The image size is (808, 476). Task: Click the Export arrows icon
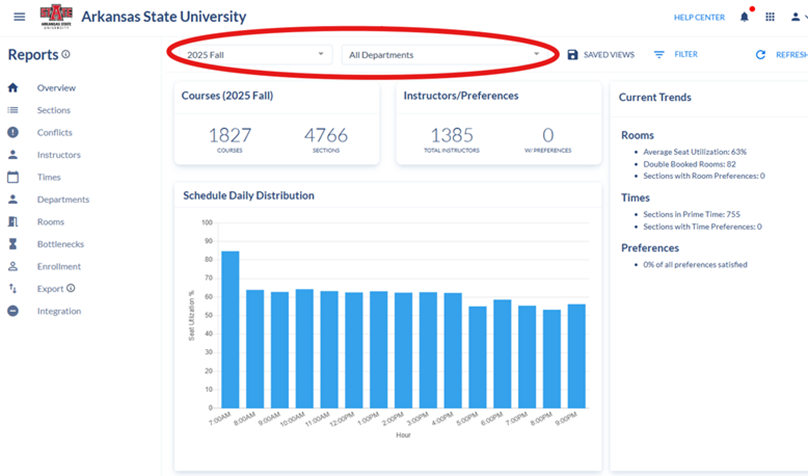(x=13, y=288)
